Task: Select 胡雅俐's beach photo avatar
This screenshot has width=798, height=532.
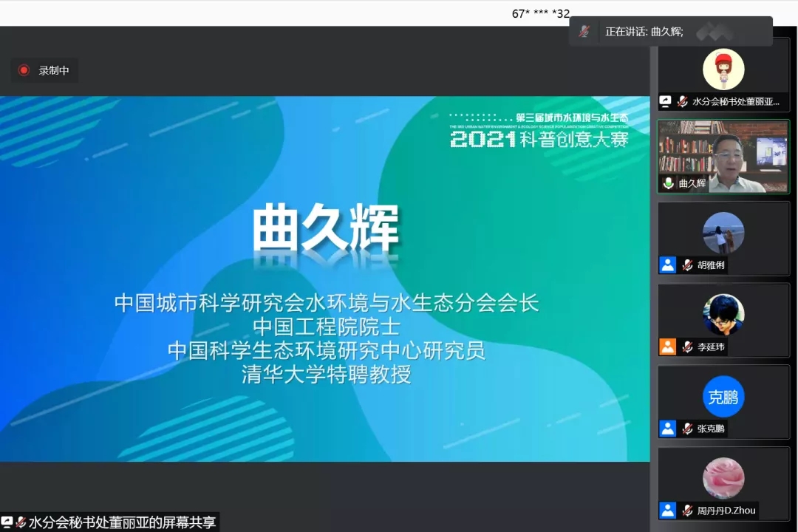Action: (x=723, y=233)
